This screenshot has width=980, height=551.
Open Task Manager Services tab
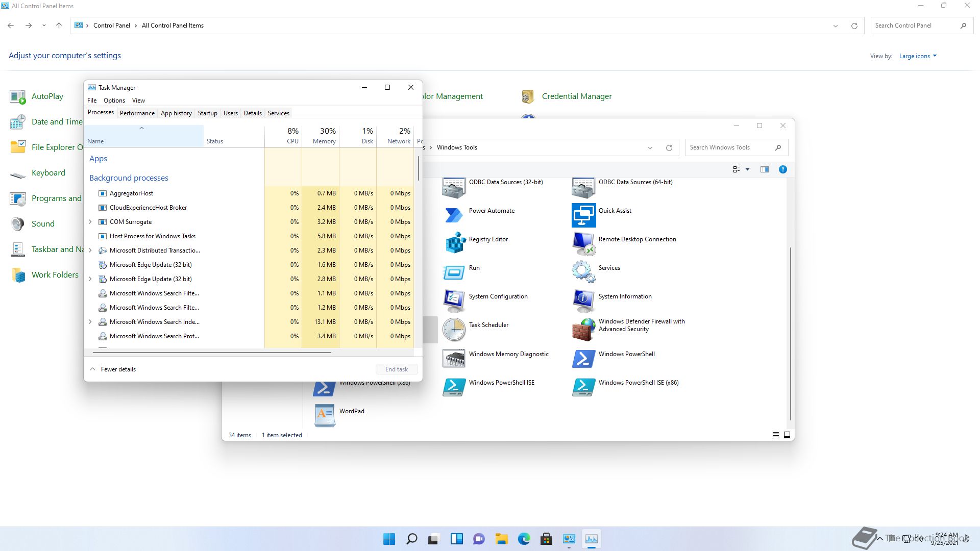click(x=278, y=113)
